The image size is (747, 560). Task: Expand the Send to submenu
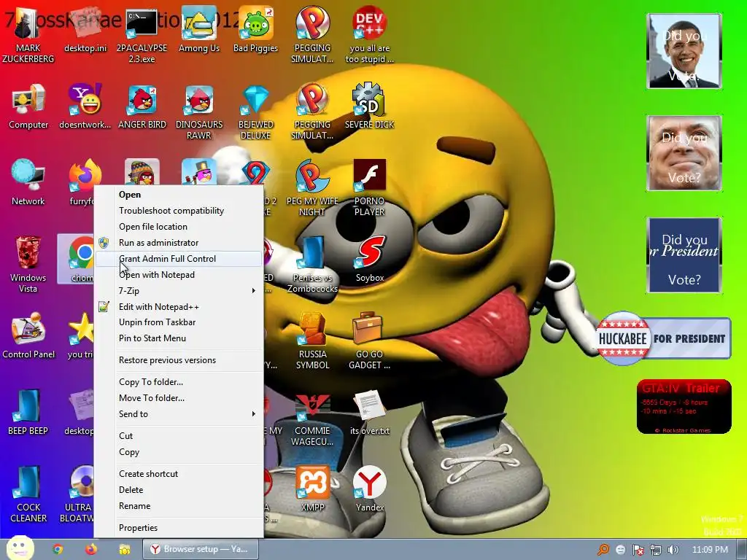[x=179, y=414]
